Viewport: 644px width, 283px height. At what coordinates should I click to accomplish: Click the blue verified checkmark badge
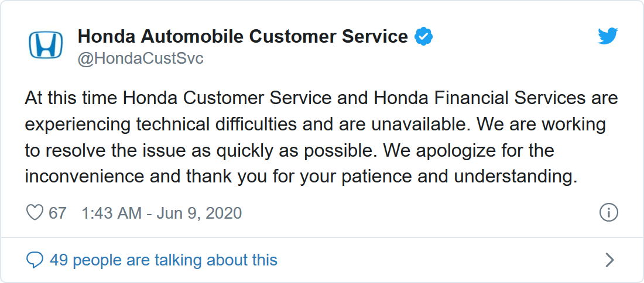[x=423, y=36]
